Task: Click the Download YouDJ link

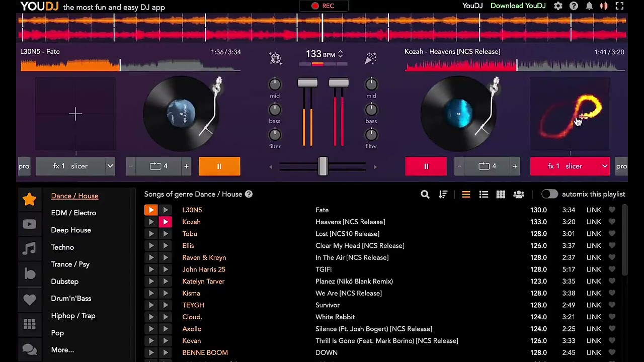Action: point(518,6)
